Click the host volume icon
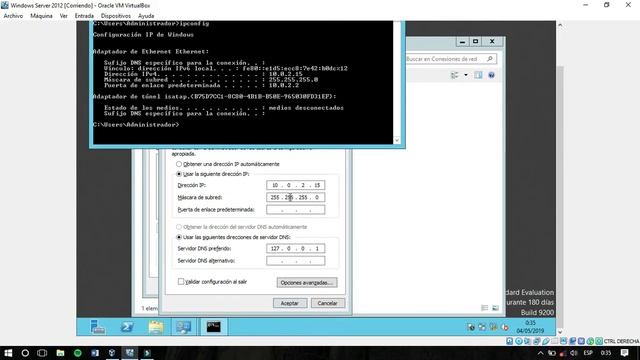This screenshot has width=640, height=360. click(x=573, y=353)
